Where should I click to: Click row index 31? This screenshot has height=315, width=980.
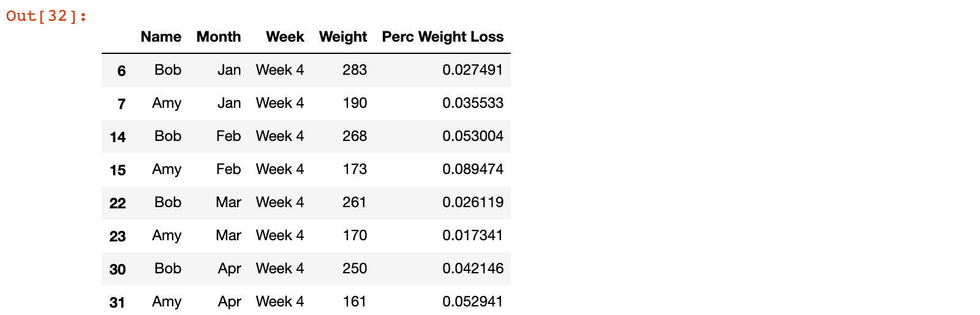[x=118, y=302]
